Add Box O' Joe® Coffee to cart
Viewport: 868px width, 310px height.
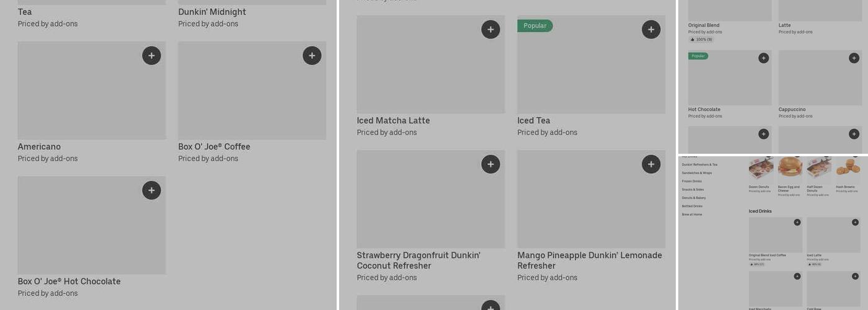(312, 56)
